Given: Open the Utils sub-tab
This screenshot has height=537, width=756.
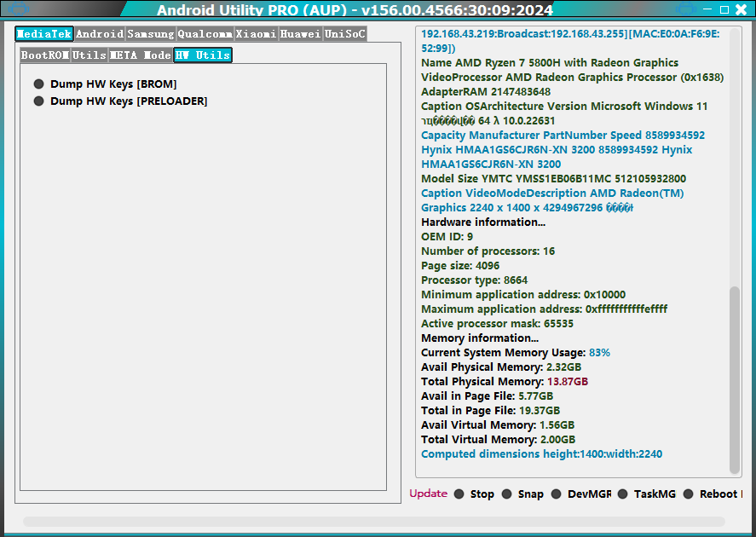Looking at the screenshot, I should click(89, 55).
